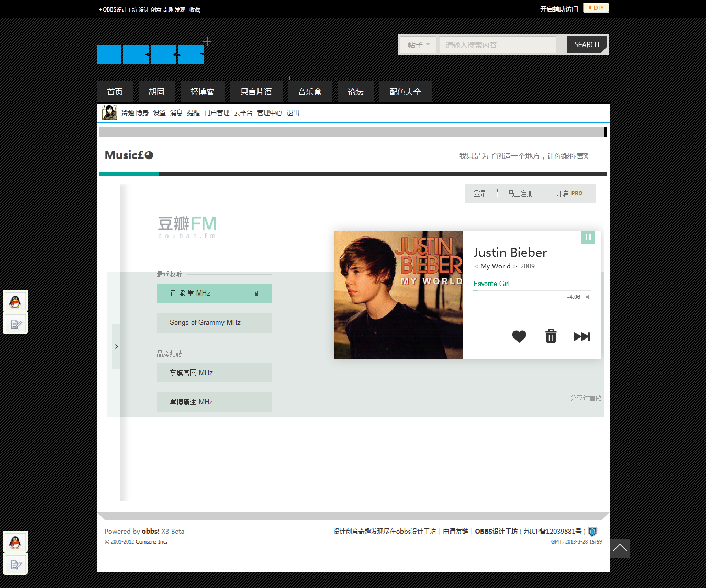
Task: Check 消息 messages
Action: click(x=176, y=113)
